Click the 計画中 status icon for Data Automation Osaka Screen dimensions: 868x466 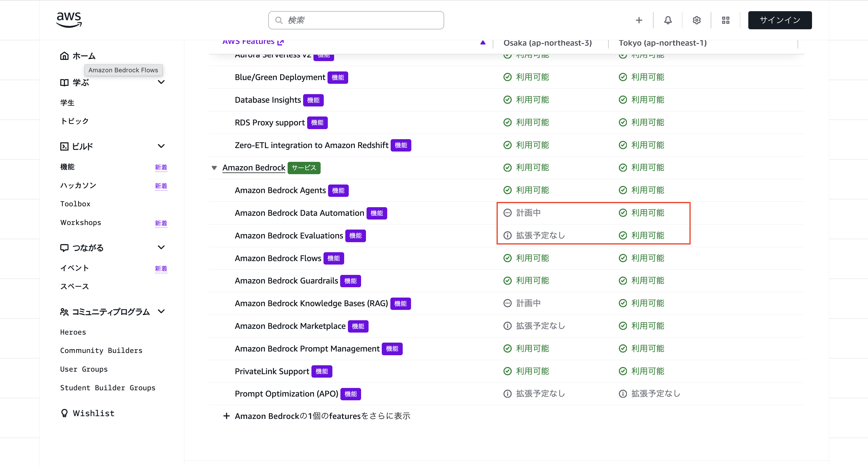(x=507, y=213)
